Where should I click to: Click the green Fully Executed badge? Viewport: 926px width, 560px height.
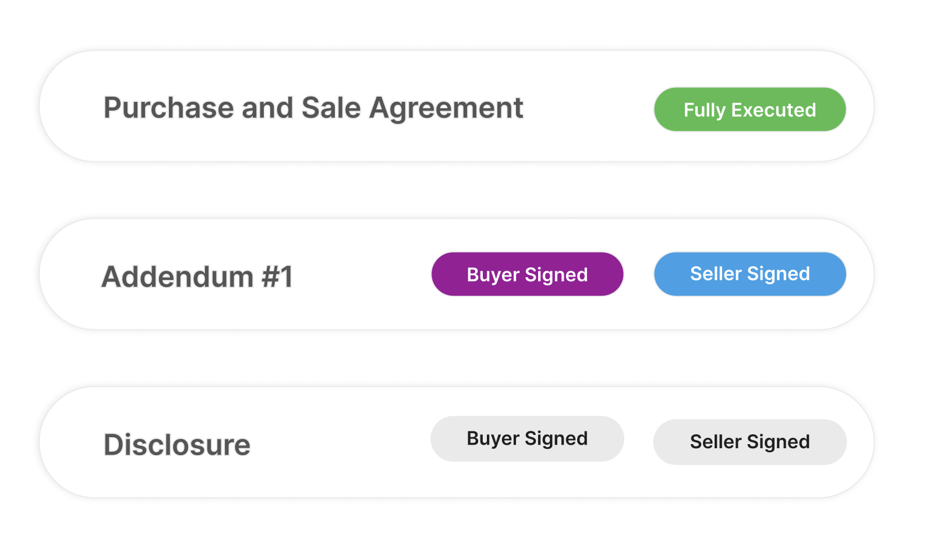750,109
